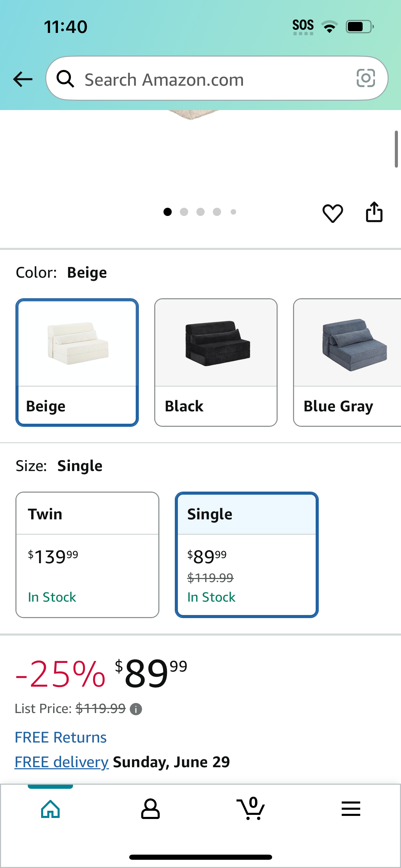
Task: Open list price info icon
Action: [136, 709]
